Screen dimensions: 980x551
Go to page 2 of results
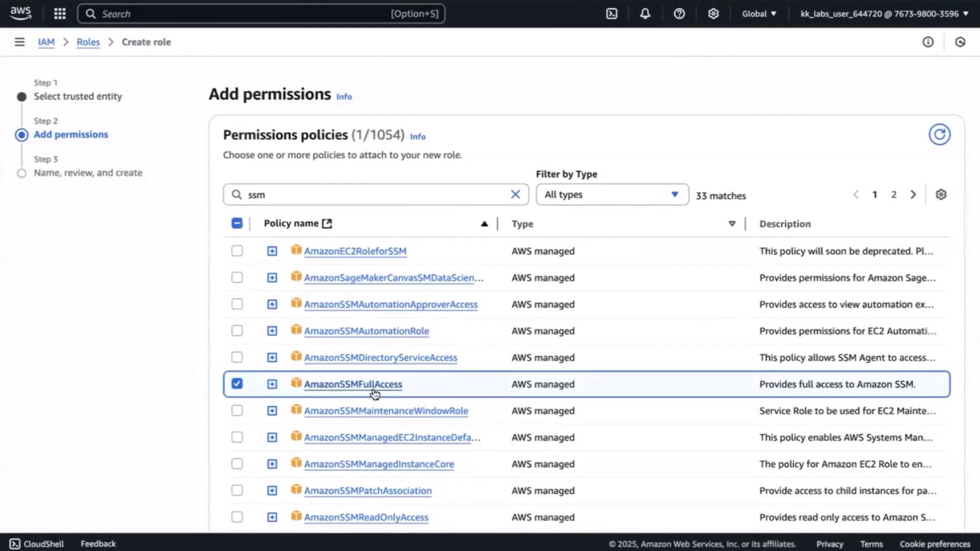tap(894, 194)
